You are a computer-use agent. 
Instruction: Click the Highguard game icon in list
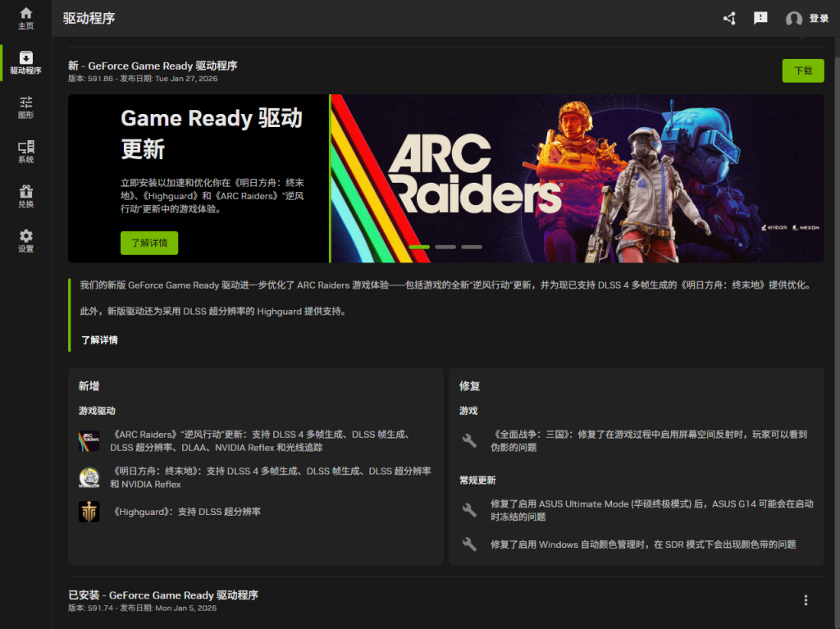[x=89, y=512]
